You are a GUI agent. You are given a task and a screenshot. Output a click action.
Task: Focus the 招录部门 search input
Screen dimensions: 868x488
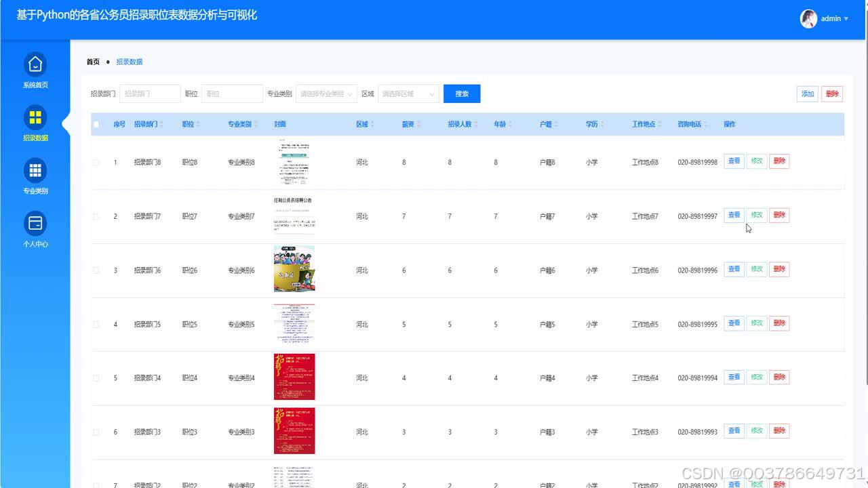point(150,94)
